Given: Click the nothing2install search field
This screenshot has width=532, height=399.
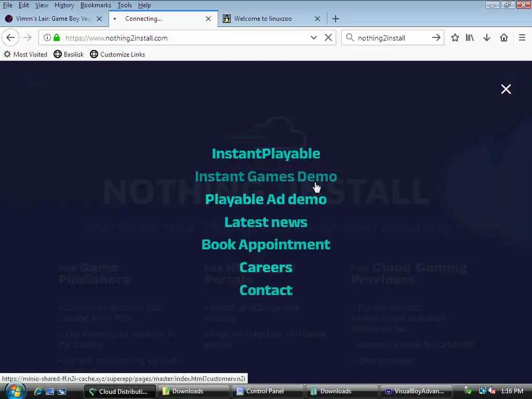Looking at the screenshot, I should [393, 37].
